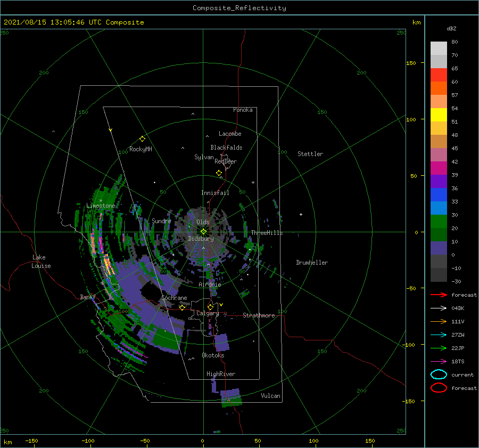Click the cyan current ellipse icon
Image resolution: width=479 pixels, height=448 pixels.
point(439,374)
